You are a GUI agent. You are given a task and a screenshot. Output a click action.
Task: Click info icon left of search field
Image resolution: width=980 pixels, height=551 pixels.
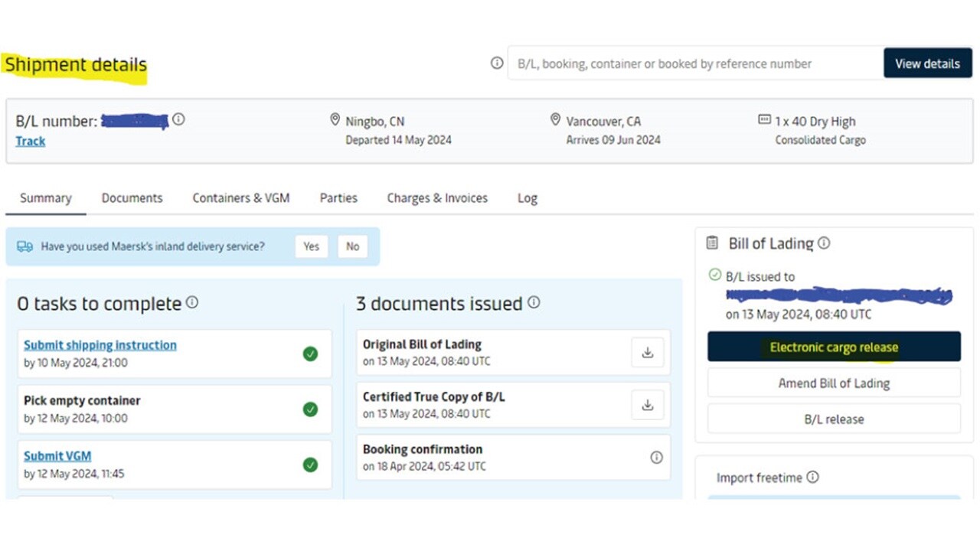point(497,64)
